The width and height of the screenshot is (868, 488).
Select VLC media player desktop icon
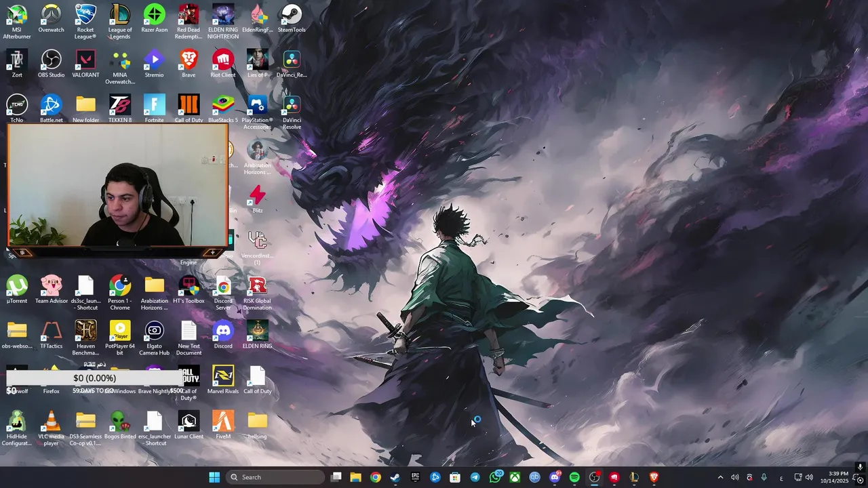51,428
